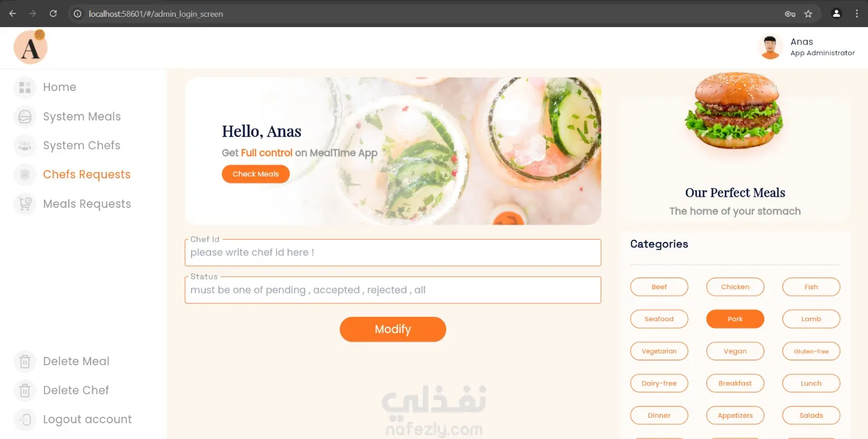This screenshot has height=439, width=868.
Task: Click the Logout account icon
Action: tap(25, 419)
